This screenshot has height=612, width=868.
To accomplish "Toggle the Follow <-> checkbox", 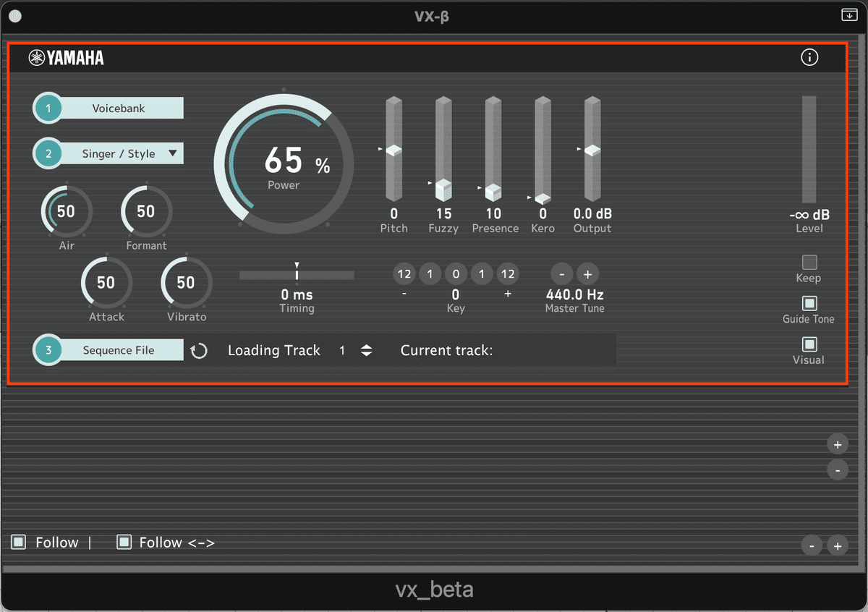I will (124, 542).
